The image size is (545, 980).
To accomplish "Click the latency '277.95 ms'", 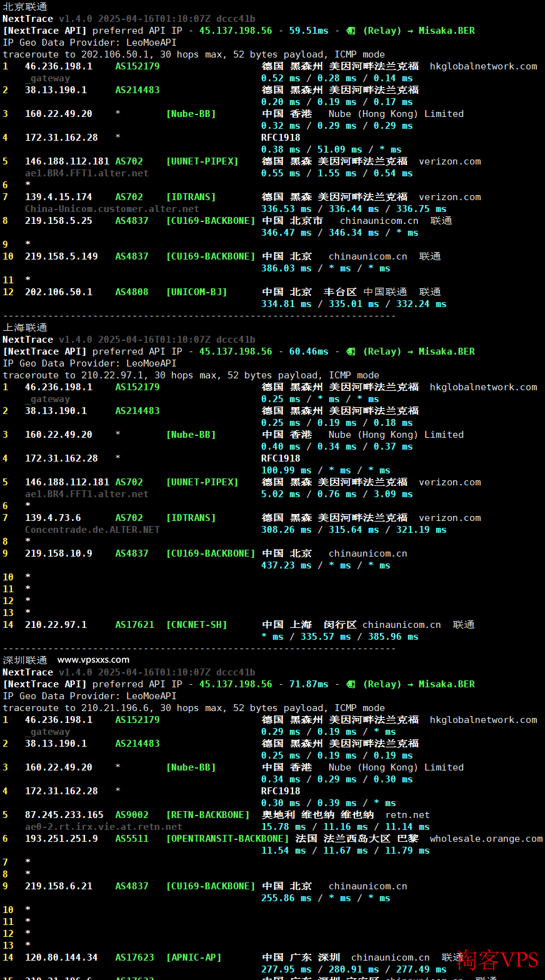I will [x=286, y=969].
